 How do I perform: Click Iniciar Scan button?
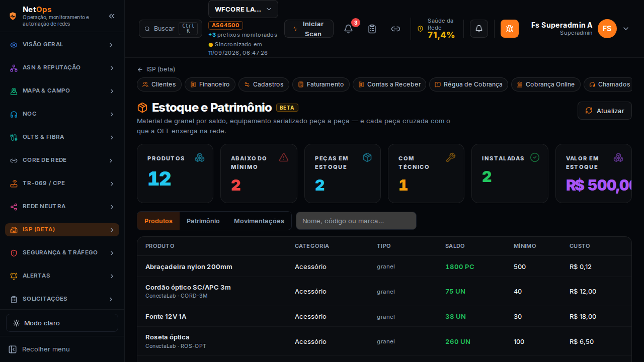(x=309, y=29)
